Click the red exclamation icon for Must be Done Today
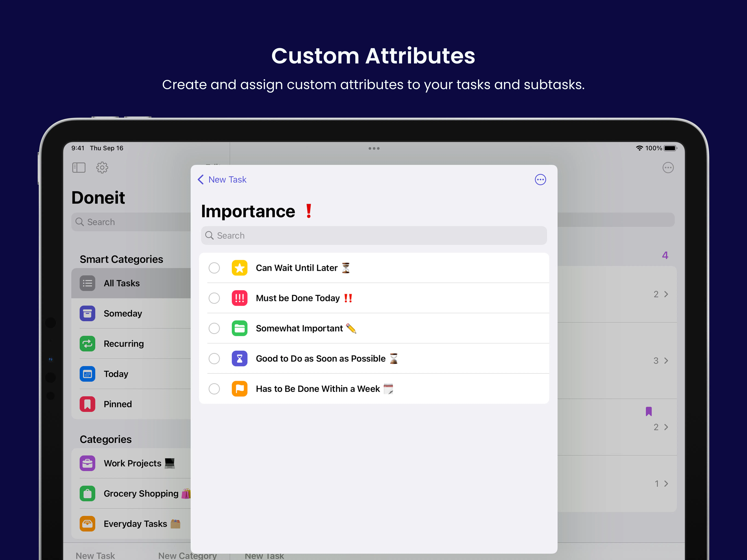 click(239, 298)
